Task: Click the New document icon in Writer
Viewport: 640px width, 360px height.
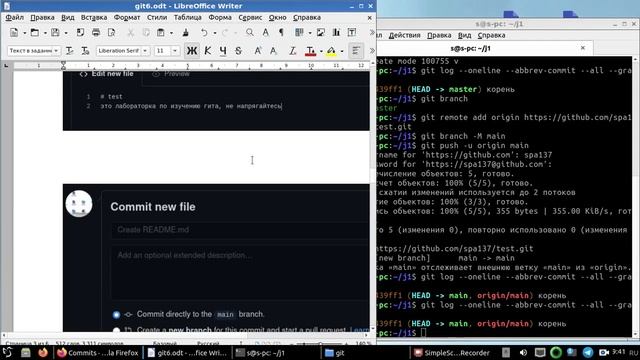Action: (14, 33)
